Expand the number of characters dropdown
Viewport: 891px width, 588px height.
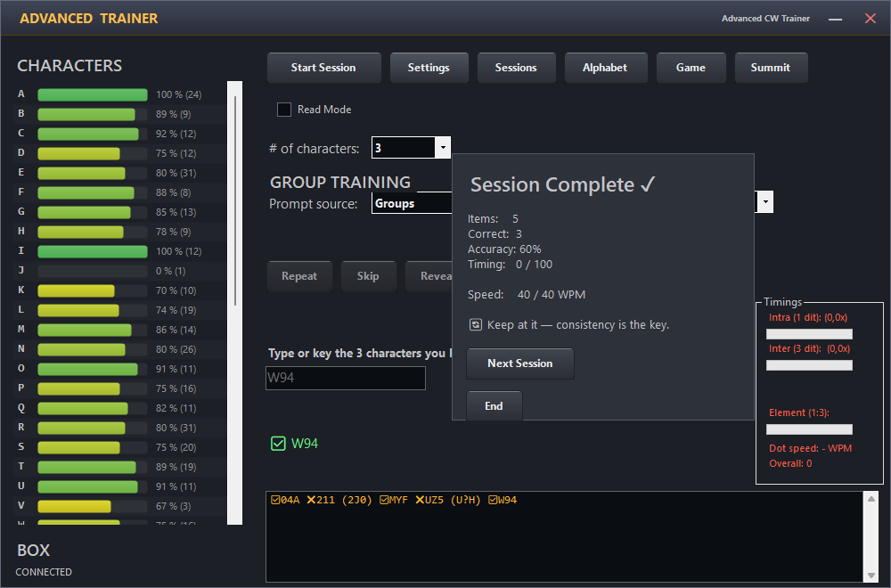pos(443,148)
